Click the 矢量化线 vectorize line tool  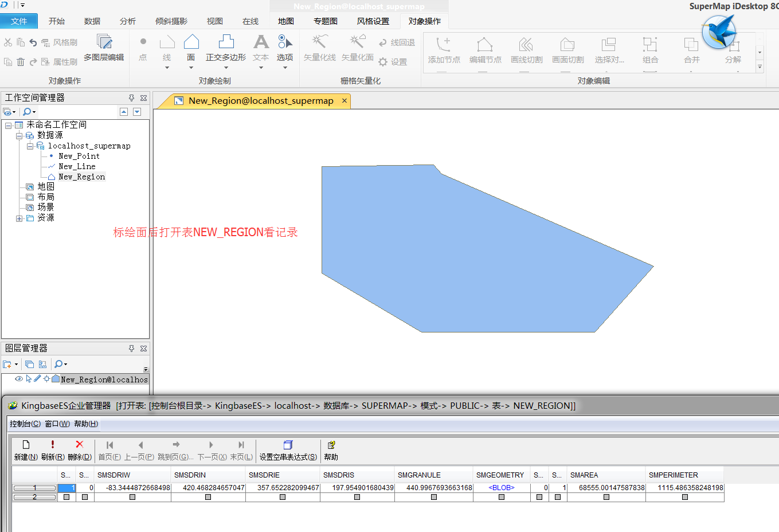click(x=320, y=48)
